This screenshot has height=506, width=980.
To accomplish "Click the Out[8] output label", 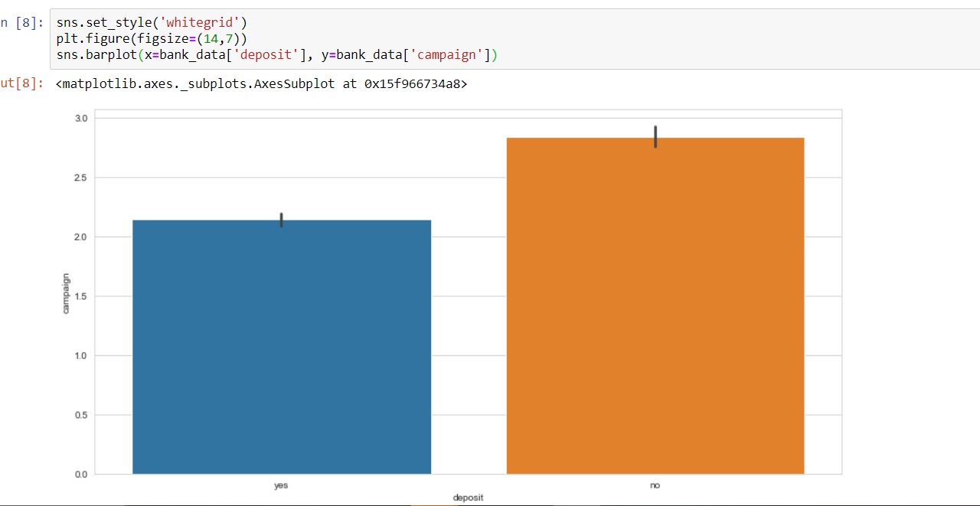I will click(21, 84).
